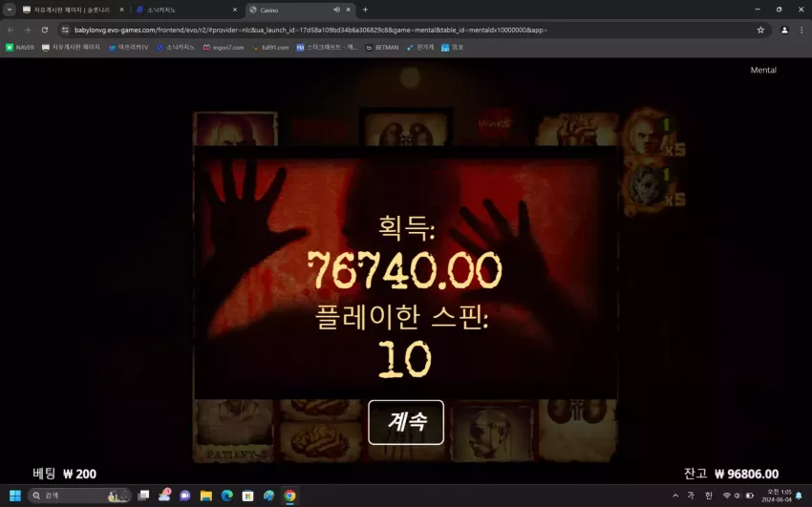Click the 계속 continue button
The image size is (812, 507).
pos(405,422)
